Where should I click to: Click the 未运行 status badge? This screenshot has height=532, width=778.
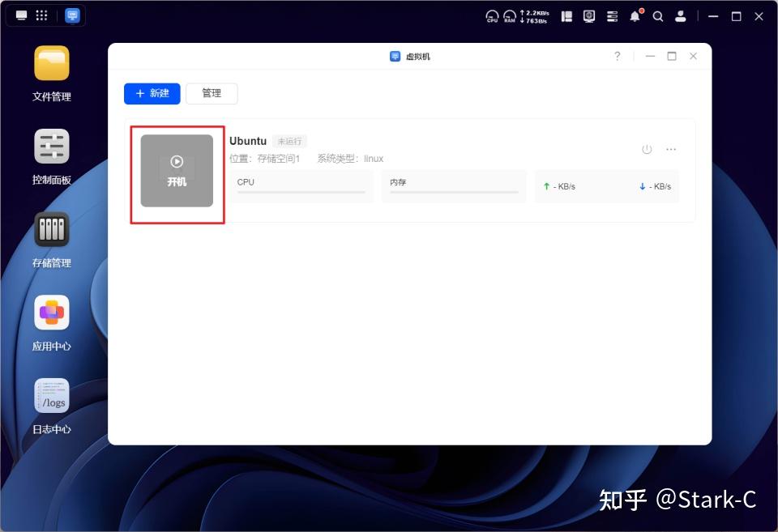coord(290,142)
